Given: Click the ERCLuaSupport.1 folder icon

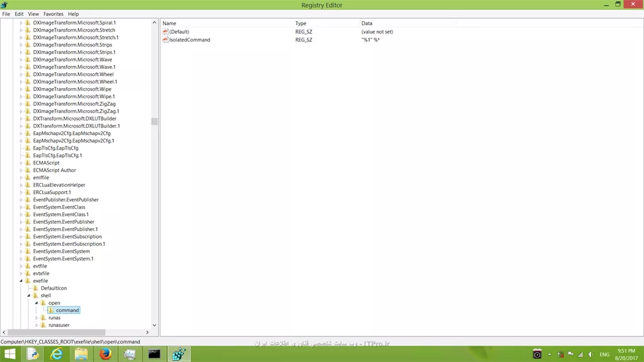Looking at the screenshot, I should coord(28,192).
